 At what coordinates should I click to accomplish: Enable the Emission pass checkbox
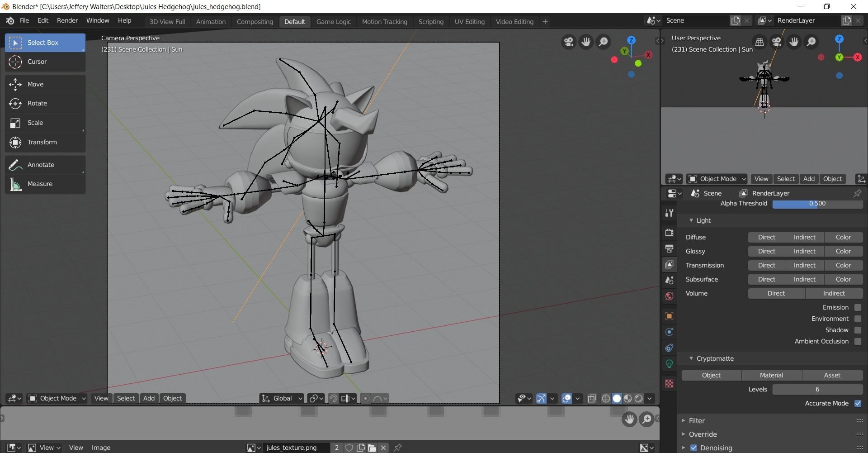pos(858,307)
